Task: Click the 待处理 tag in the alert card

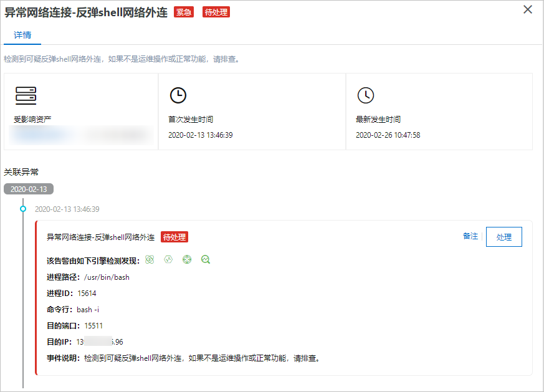Action: coord(174,237)
